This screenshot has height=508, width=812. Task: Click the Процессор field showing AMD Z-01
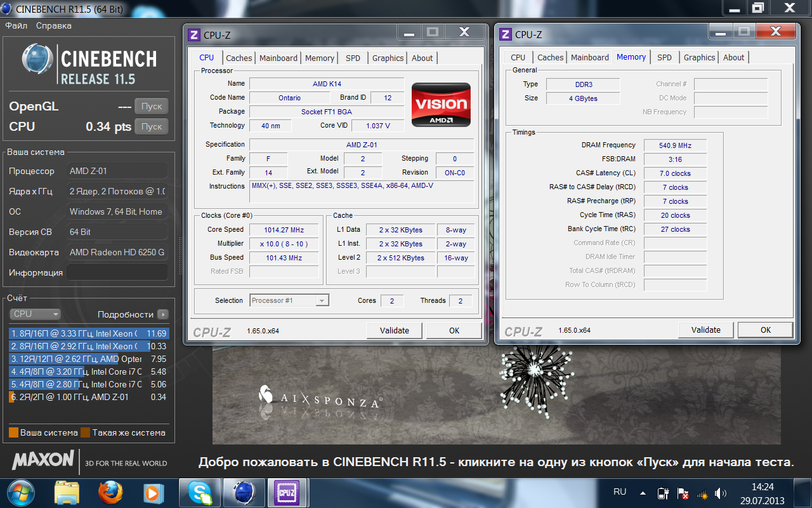coord(117,171)
